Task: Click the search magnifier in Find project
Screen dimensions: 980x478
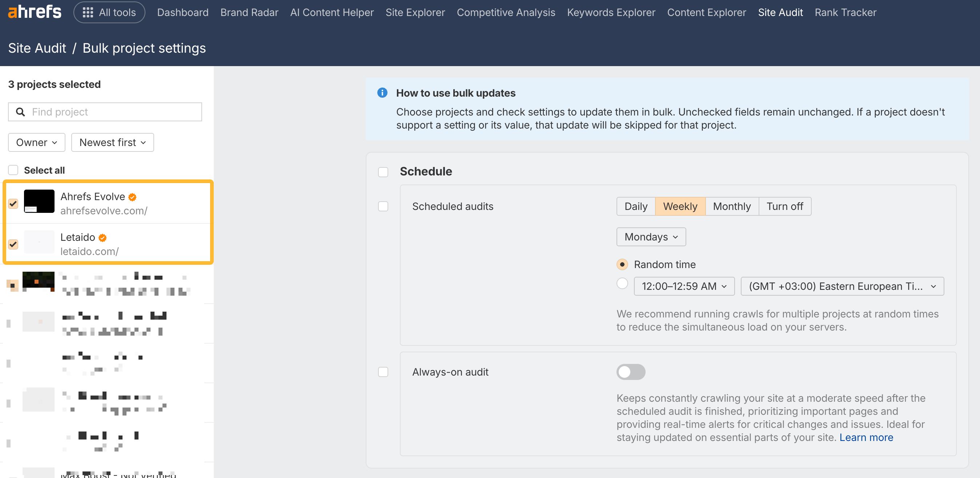Action: pyautogui.click(x=20, y=112)
